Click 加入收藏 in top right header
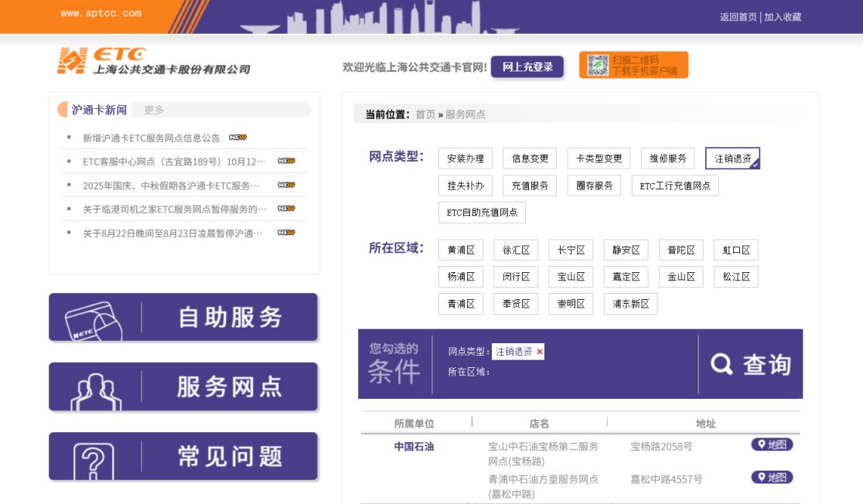 (783, 17)
